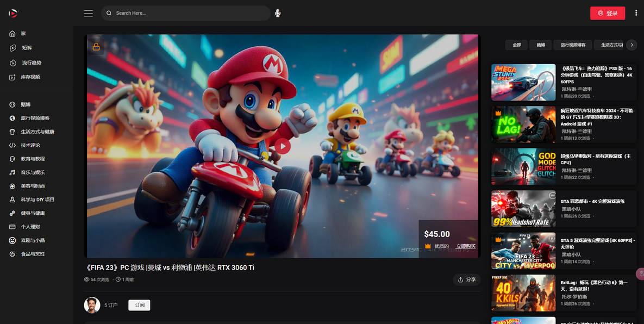644x324 pixels.
Task: Open video titled ExitLag：畅玩《黑色行动 6》
Action: [595, 286]
